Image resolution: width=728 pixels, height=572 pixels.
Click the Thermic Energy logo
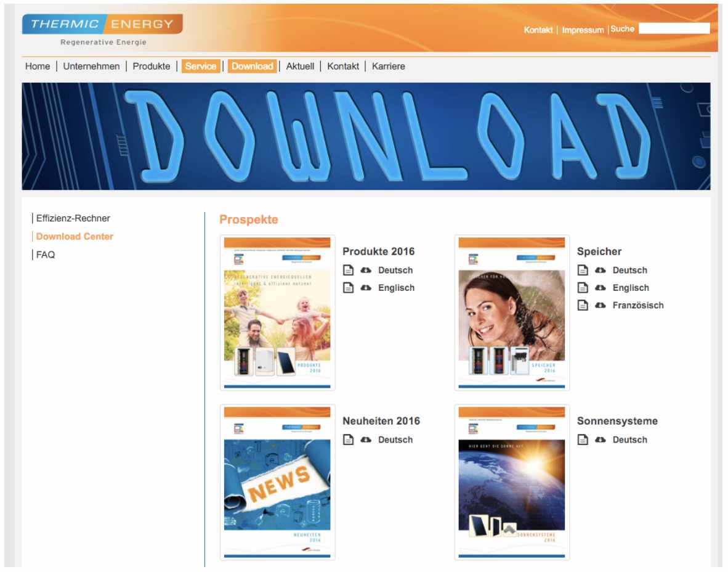pos(102,24)
